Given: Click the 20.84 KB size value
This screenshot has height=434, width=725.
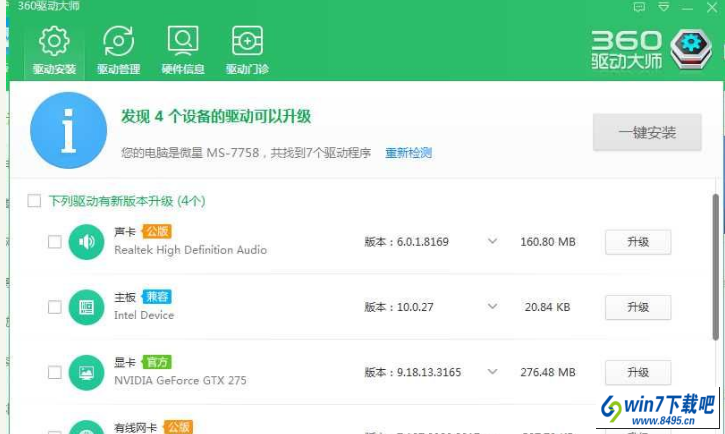Looking at the screenshot, I should click(x=547, y=307).
